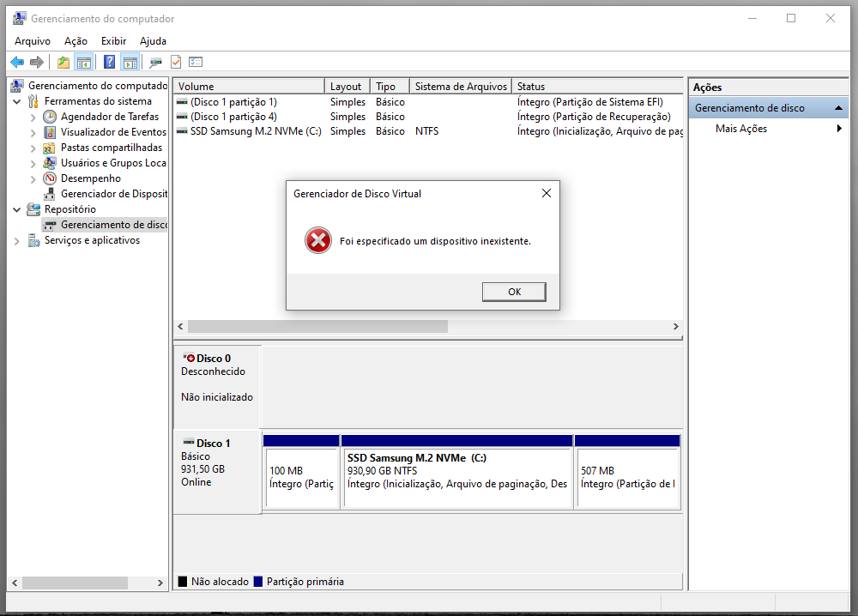Viewport: 858px width, 616px height.
Task: Close the Gerenciador de Disco Virtual dialog
Action: click(547, 194)
